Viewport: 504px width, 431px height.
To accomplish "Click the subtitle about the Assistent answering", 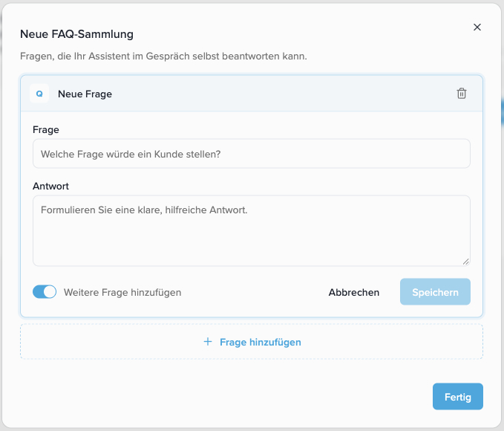I will 163,56.
